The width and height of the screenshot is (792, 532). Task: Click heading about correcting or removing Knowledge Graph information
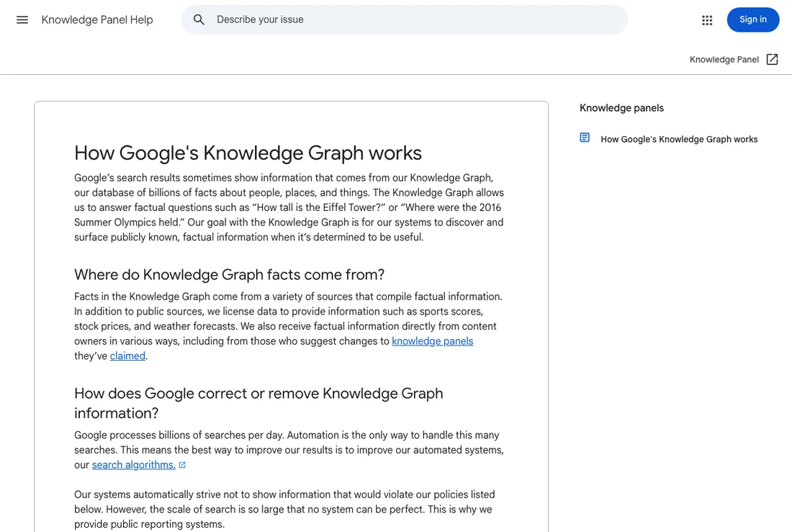coord(258,403)
